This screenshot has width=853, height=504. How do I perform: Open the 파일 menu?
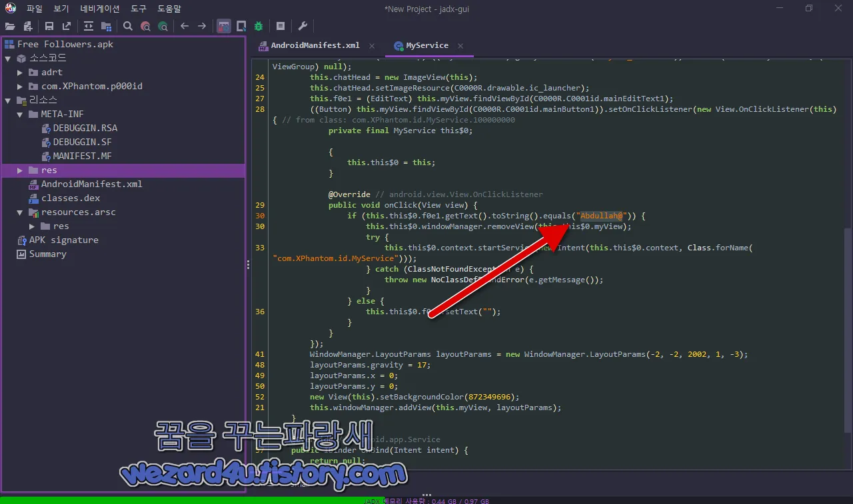tap(35, 9)
